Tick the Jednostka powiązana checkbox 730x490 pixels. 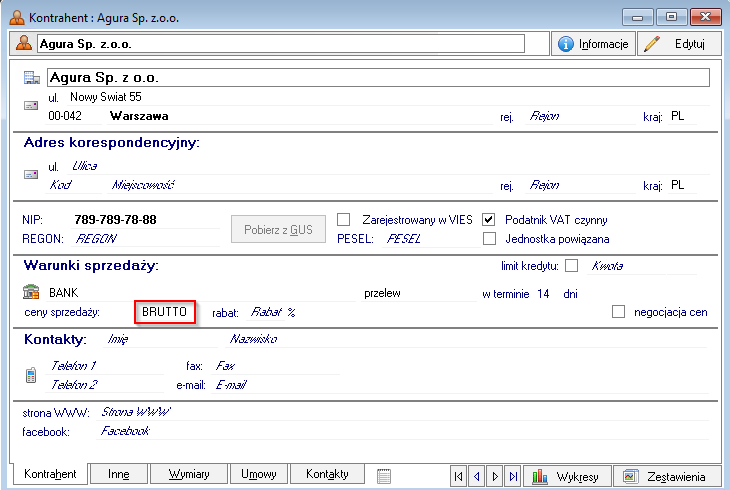489,239
